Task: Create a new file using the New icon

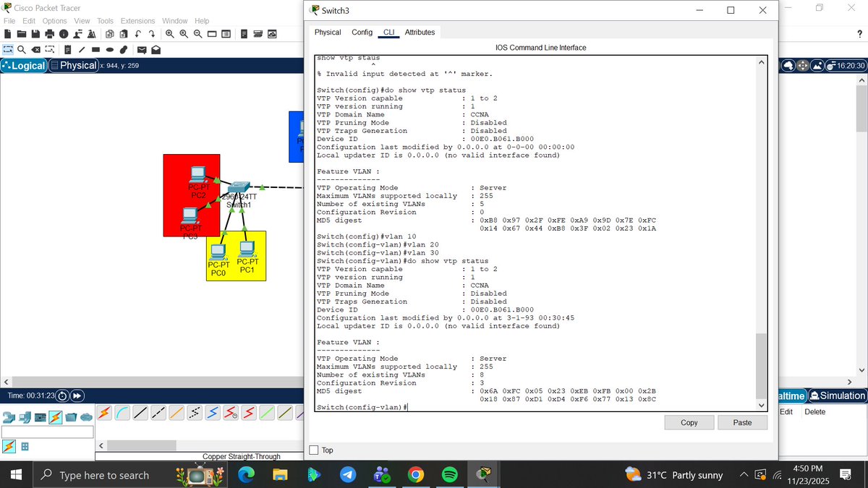Action: [x=9, y=33]
